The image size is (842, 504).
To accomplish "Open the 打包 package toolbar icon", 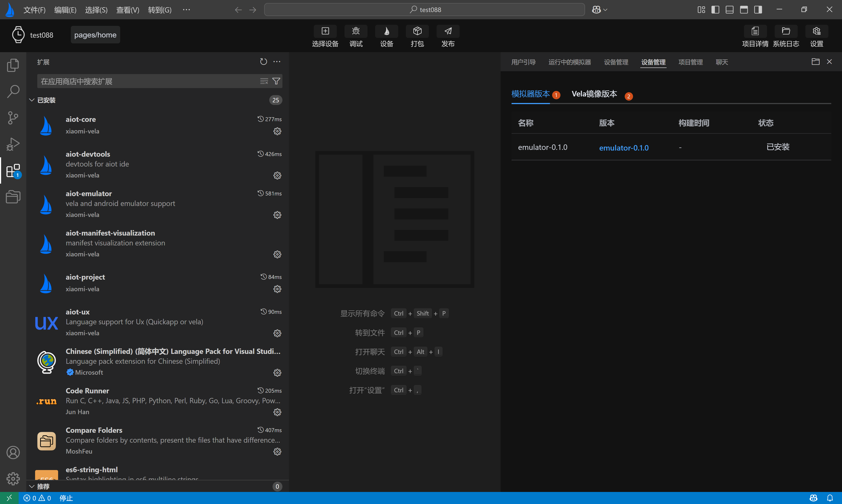I will (417, 31).
